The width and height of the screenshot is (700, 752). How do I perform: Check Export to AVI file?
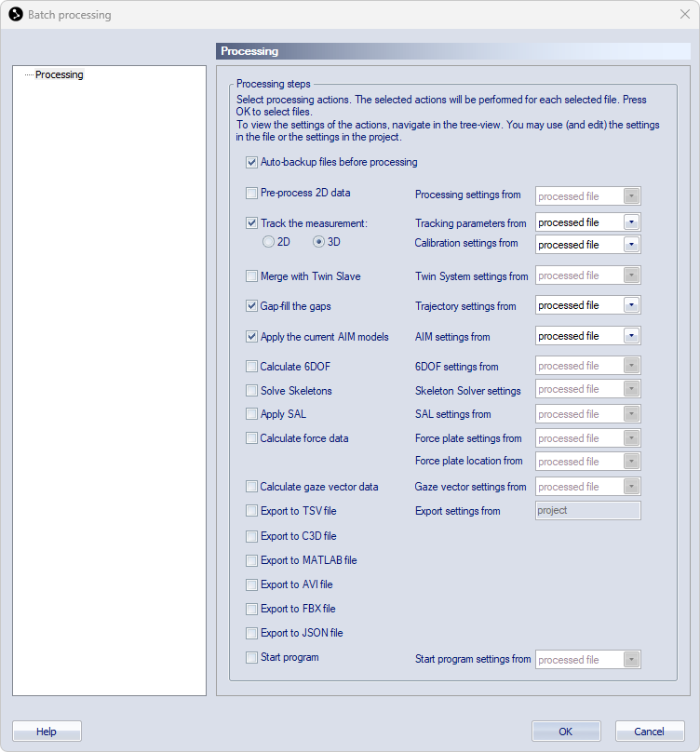pyautogui.click(x=251, y=584)
